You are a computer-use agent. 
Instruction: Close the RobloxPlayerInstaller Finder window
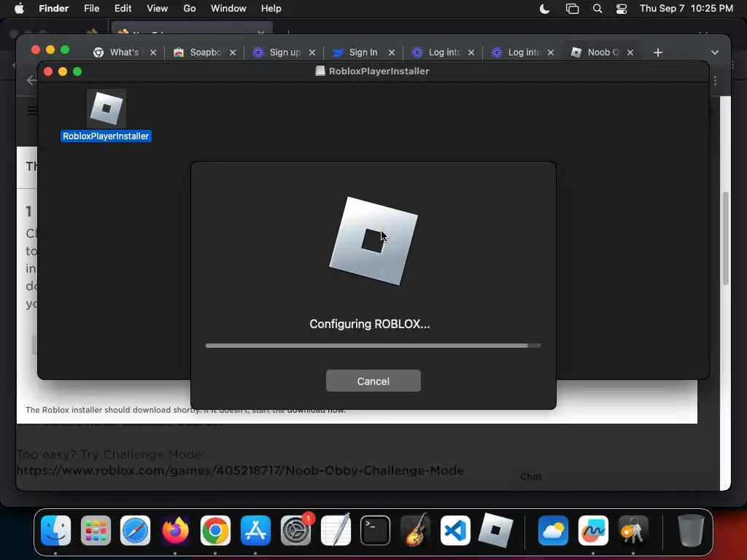coord(47,71)
